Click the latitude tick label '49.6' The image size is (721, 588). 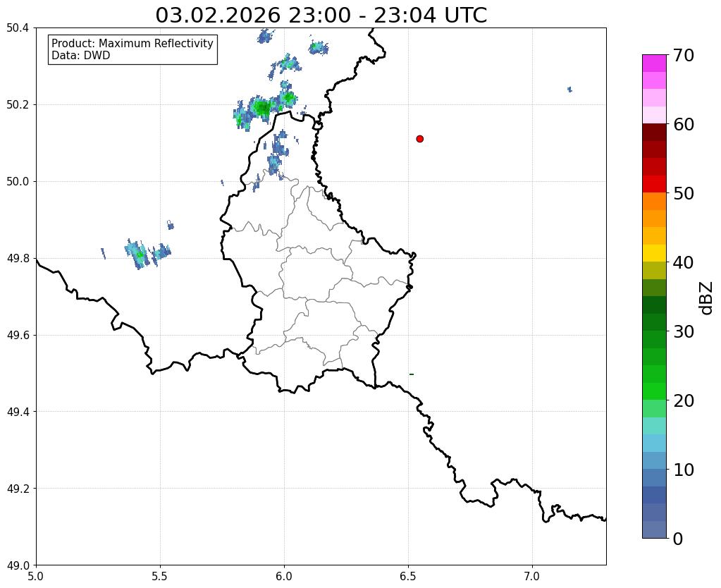[x=18, y=336]
